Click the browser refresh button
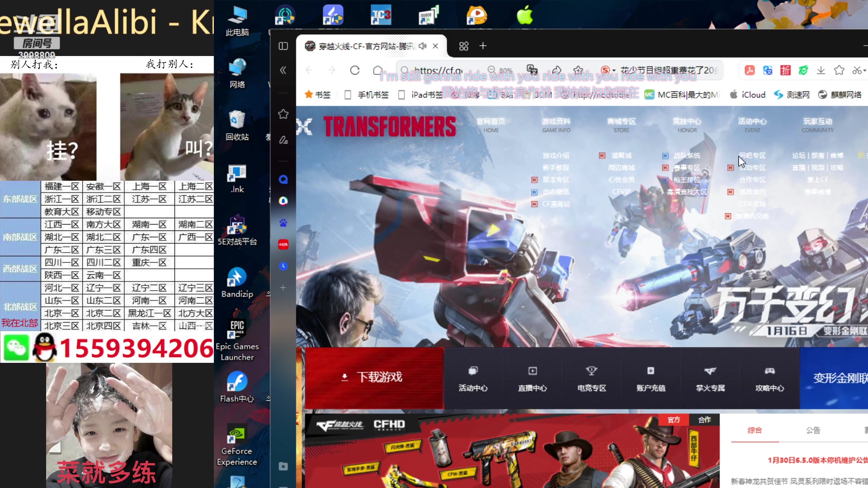868x488 pixels. click(355, 70)
